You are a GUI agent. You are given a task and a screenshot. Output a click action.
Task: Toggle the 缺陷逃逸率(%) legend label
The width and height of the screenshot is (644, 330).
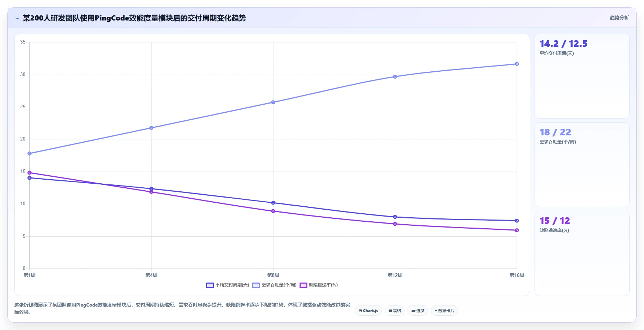click(x=323, y=285)
